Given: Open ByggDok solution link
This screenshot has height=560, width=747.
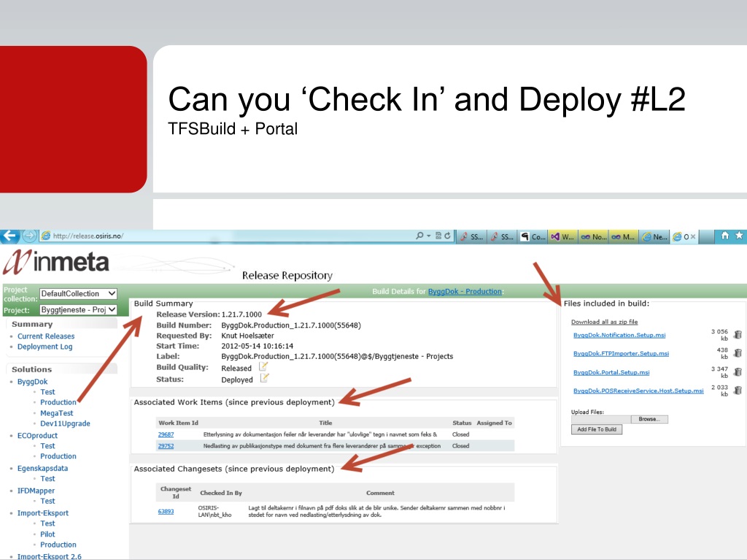Looking at the screenshot, I should coord(32,381).
